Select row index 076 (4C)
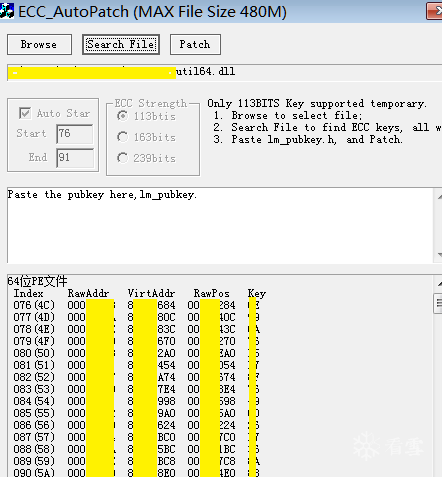442x477 pixels. (136, 305)
